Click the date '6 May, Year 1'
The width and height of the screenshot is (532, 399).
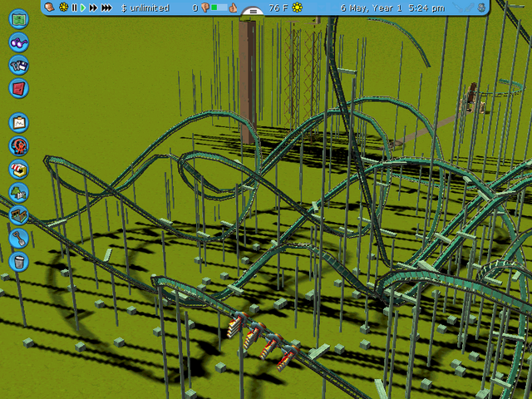(x=372, y=7)
